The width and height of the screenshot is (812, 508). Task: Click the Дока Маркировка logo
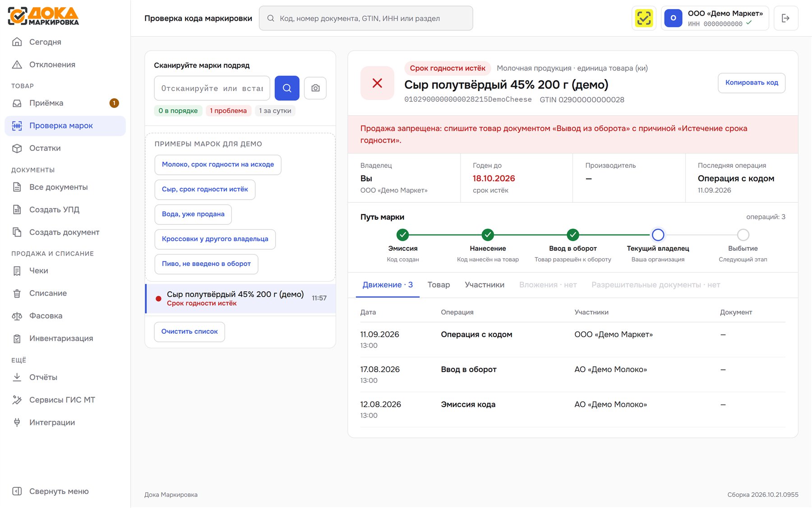click(x=43, y=16)
